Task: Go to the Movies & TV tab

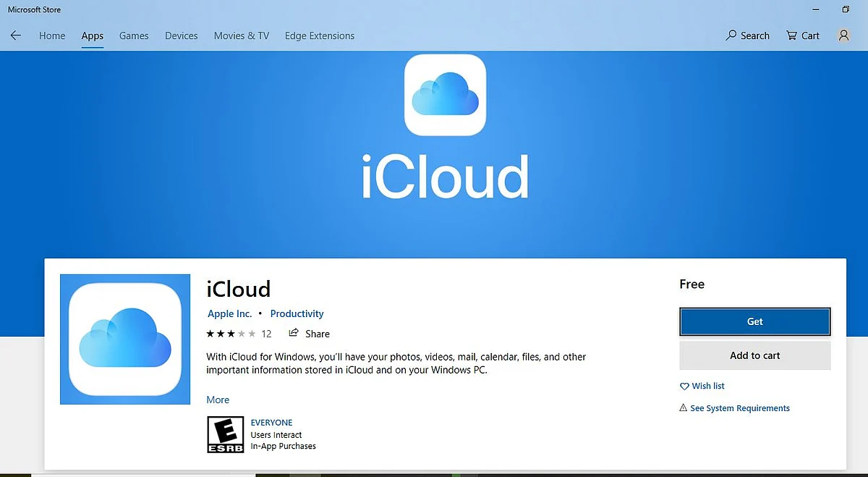Action: point(242,35)
